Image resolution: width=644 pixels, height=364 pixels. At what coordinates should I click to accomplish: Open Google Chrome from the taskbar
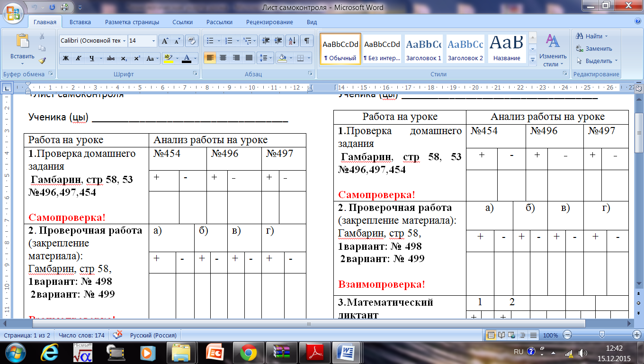[249, 352]
